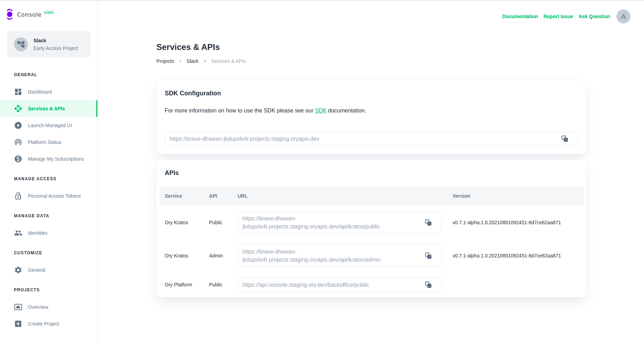The width and height of the screenshot is (644, 343).
Task: Copy the Ory Kratos Public API URL
Action: [x=428, y=222]
